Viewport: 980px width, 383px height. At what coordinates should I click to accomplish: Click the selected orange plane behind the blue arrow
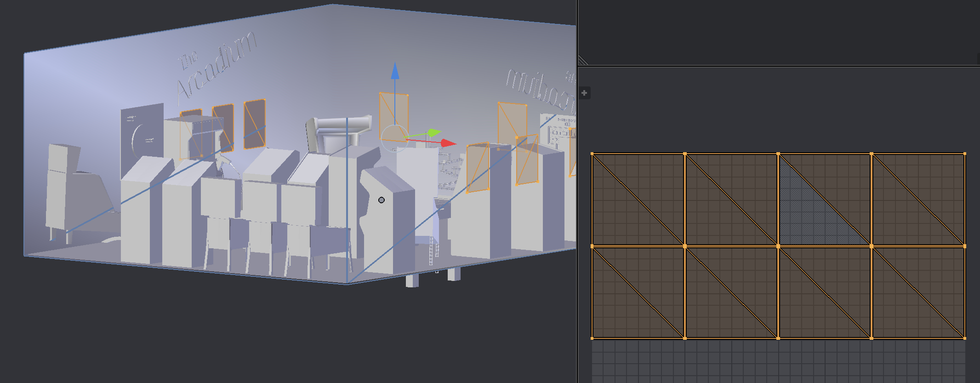coord(400,110)
